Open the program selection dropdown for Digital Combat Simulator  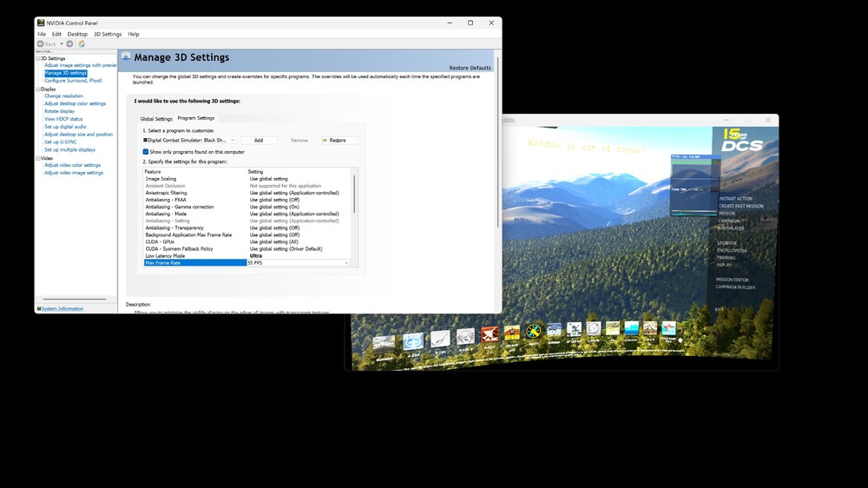coord(189,140)
